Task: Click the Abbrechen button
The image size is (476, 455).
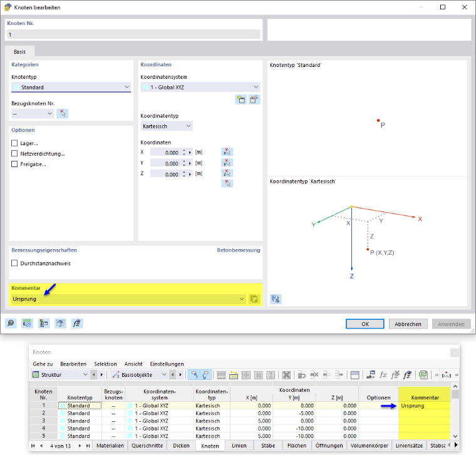Action: (408, 324)
